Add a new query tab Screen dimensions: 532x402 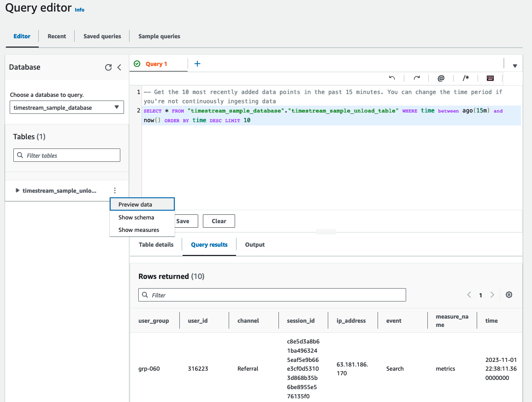point(197,64)
